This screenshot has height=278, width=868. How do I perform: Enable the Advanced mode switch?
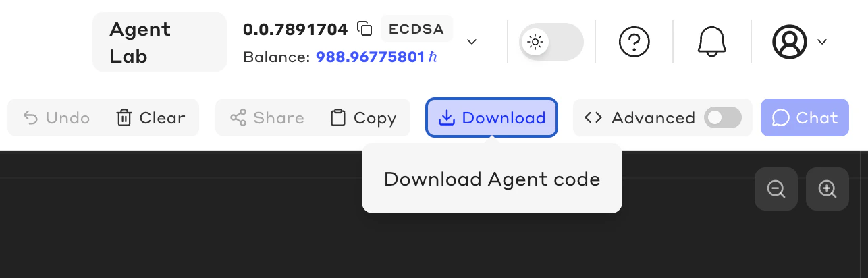coord(723,118)
